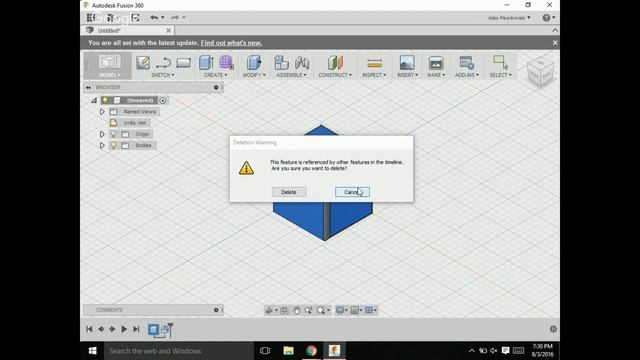Click the Joint tool icon
The height and width of the screenshot is (360, 640).
[302, 62]
